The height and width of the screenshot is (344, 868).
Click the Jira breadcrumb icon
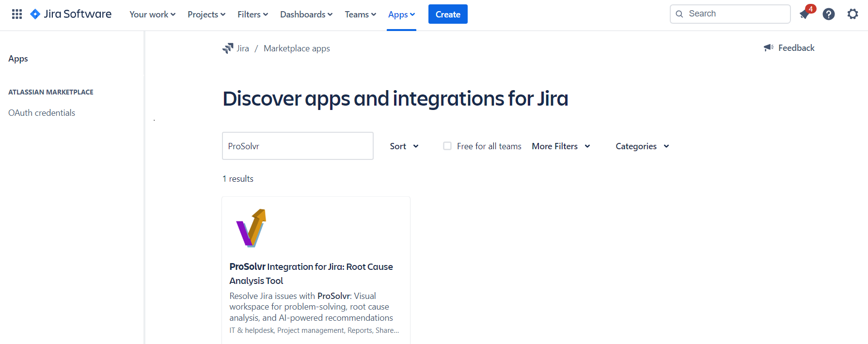coord(228,48)
